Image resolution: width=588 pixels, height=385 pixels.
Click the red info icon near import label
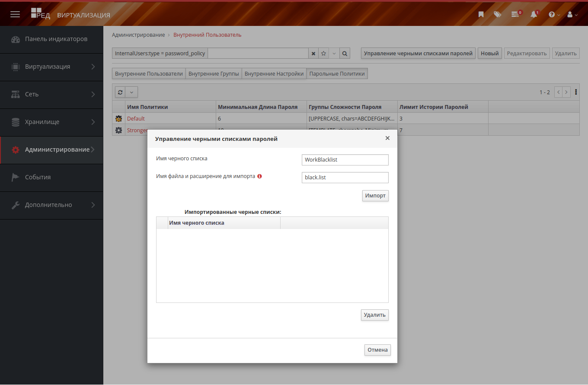coord(259,176)
